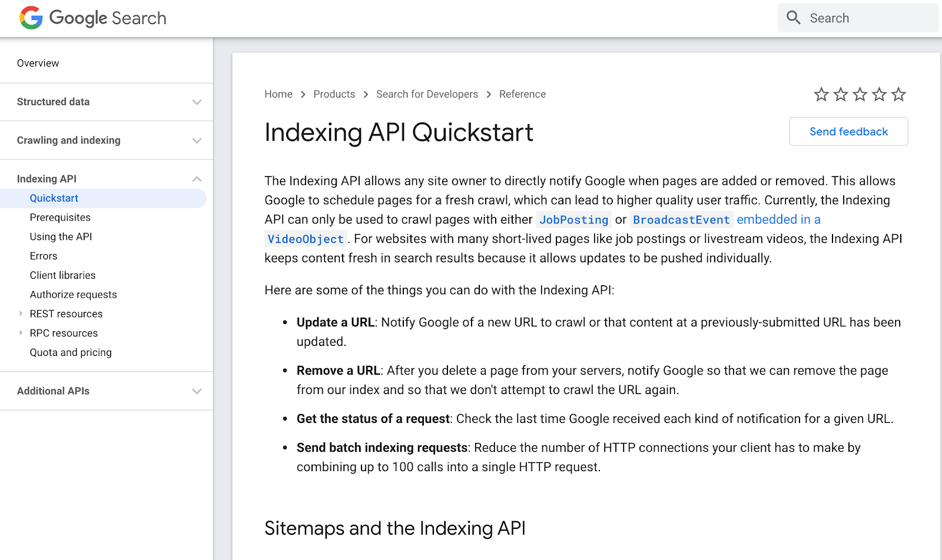Open the Prerequisites page in sidebar
This screenshot has height=560, width=942.
(x=60, y=218)
